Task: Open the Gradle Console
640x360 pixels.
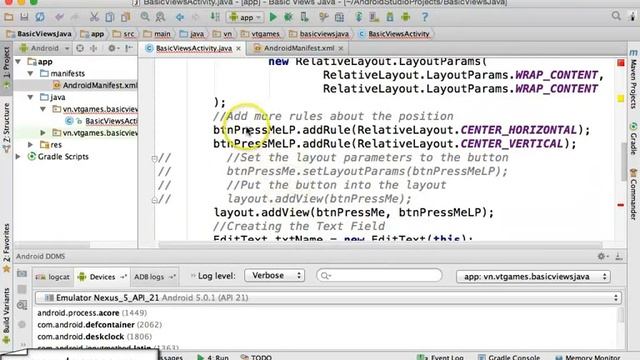Action: 509,357
